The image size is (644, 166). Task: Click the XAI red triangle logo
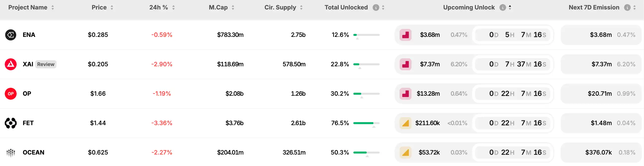(11, 64)
